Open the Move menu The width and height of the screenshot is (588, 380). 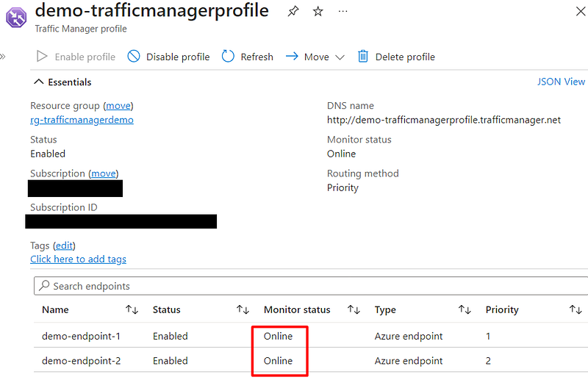pyautogui.click(x=315, y=57)
